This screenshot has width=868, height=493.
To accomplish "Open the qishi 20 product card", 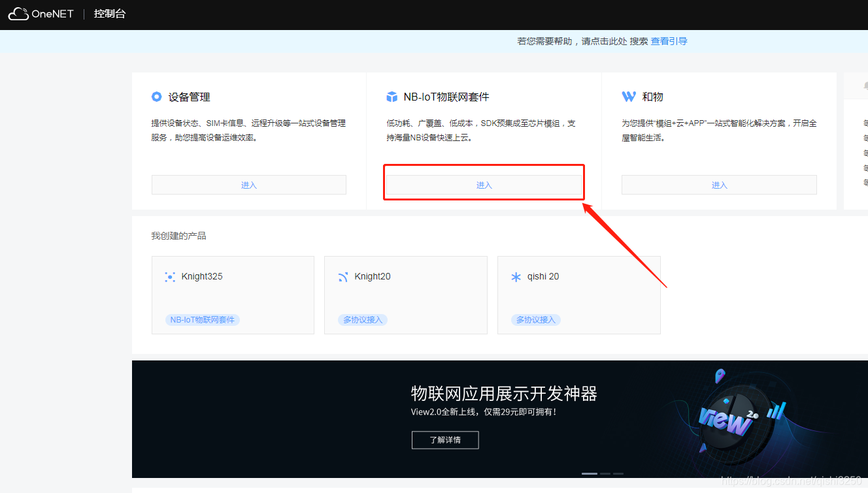I will [x=579, y=295].
